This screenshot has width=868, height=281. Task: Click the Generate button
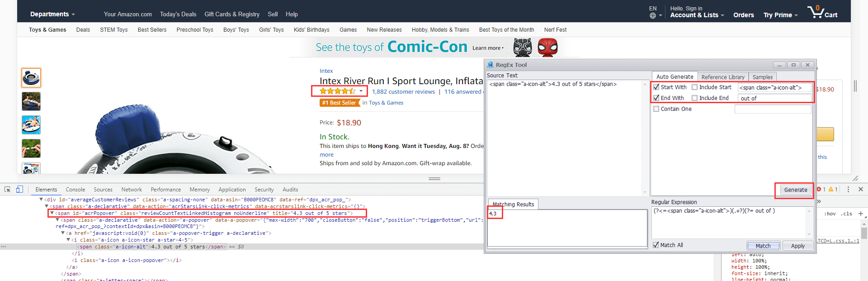796,190
